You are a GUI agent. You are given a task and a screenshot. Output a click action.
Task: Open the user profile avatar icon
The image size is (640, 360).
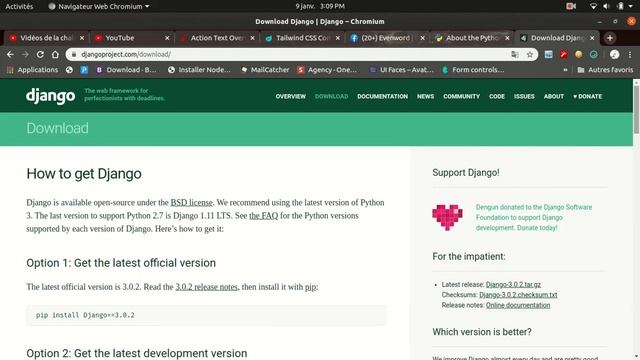point(614,54)
